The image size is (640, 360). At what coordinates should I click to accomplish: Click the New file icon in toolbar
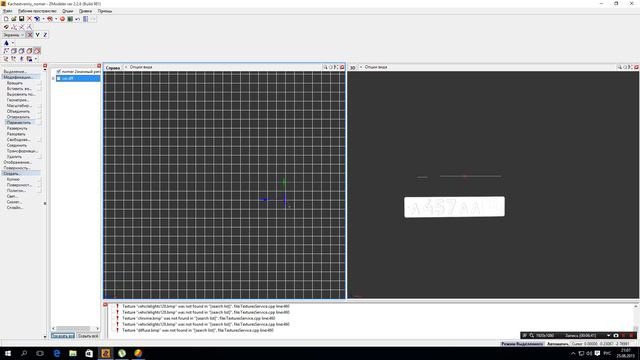pyautogui.click(x=6, y=19)
